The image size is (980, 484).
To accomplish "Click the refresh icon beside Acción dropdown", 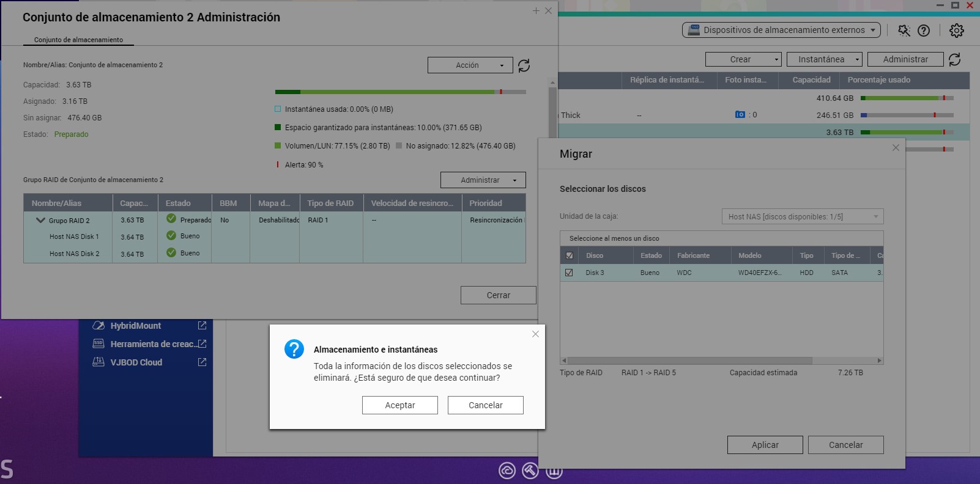I will [x=524, y=65].
